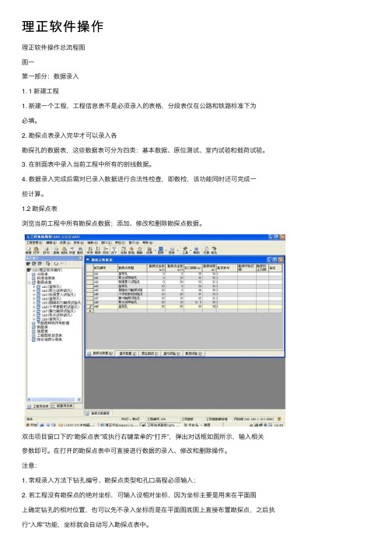Click the 复制 copy toolbar icon
The width and height of the screenshot is (392, 555).
(56, 251)
